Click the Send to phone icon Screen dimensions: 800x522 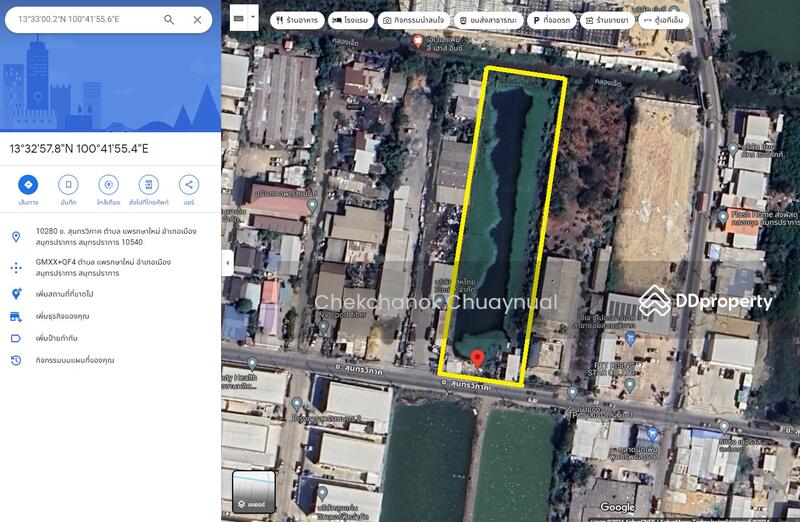coord(148,185)
